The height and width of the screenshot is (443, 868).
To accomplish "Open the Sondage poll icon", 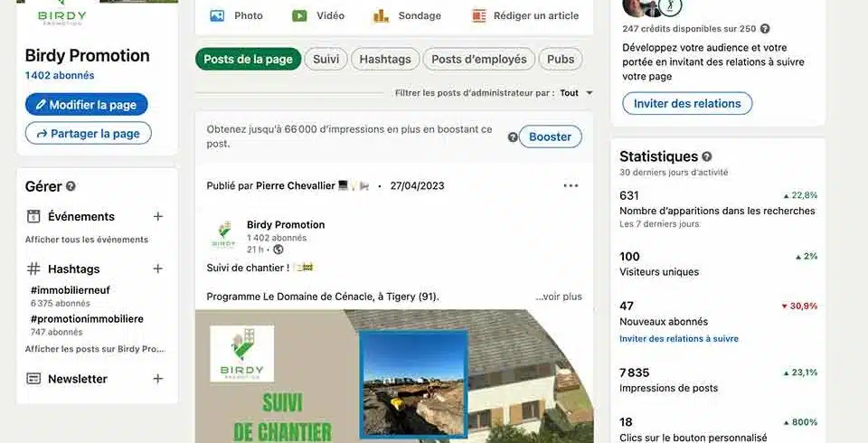I will click(x=381, y=16).
